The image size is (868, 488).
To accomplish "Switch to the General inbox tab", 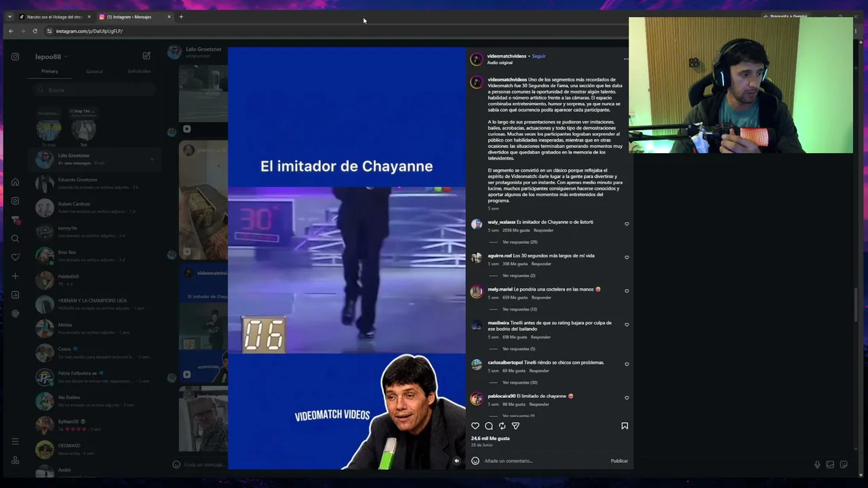I will click(94, 71).
